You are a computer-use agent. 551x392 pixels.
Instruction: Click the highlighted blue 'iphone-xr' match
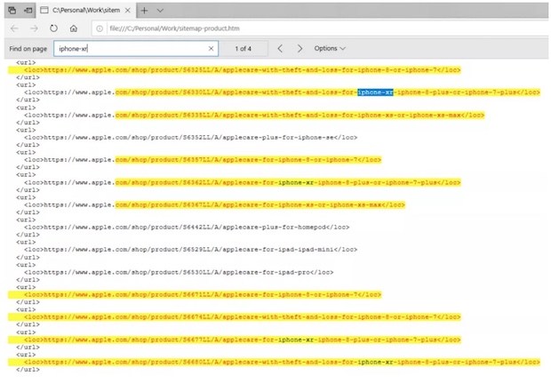pos(375,92)
